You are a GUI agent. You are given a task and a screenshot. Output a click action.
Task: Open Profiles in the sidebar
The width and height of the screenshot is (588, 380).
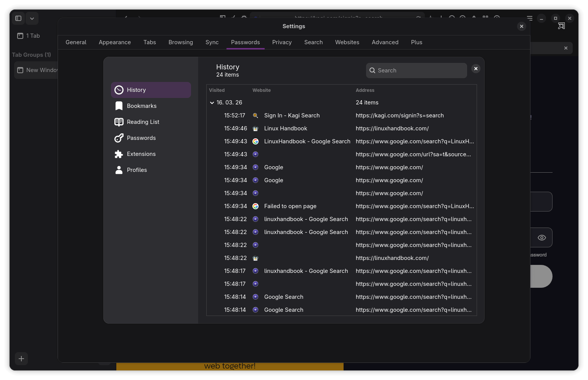pyautogui.click(x=137, y=170)
